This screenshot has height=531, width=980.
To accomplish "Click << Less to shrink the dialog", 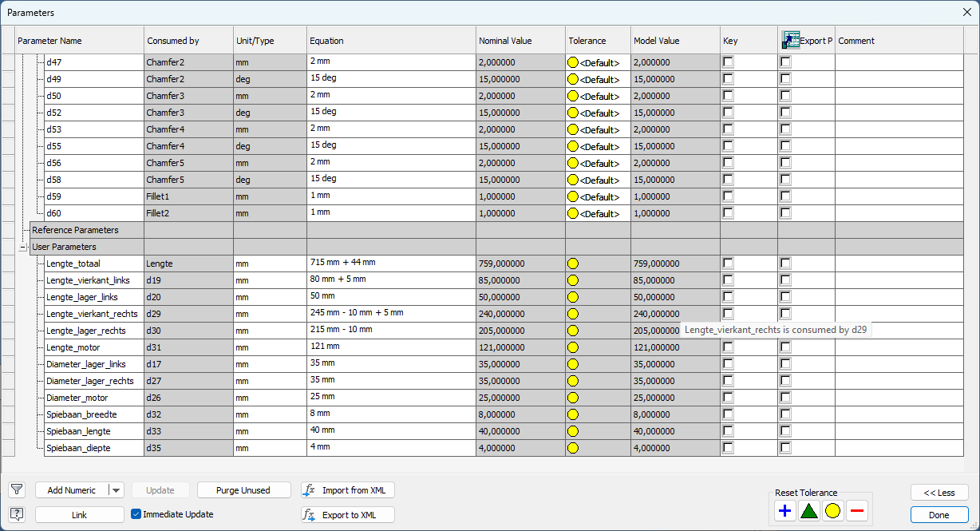I will point(939,493).
